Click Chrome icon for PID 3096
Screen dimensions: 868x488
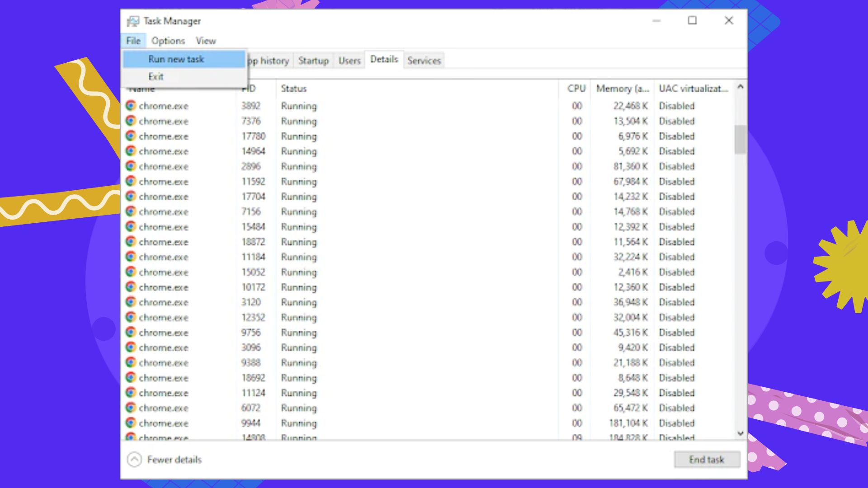tap(131, 347)
